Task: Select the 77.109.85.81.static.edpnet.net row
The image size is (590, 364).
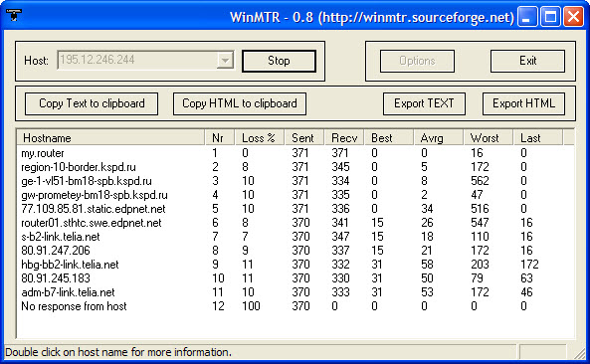Action: [295, 209]
